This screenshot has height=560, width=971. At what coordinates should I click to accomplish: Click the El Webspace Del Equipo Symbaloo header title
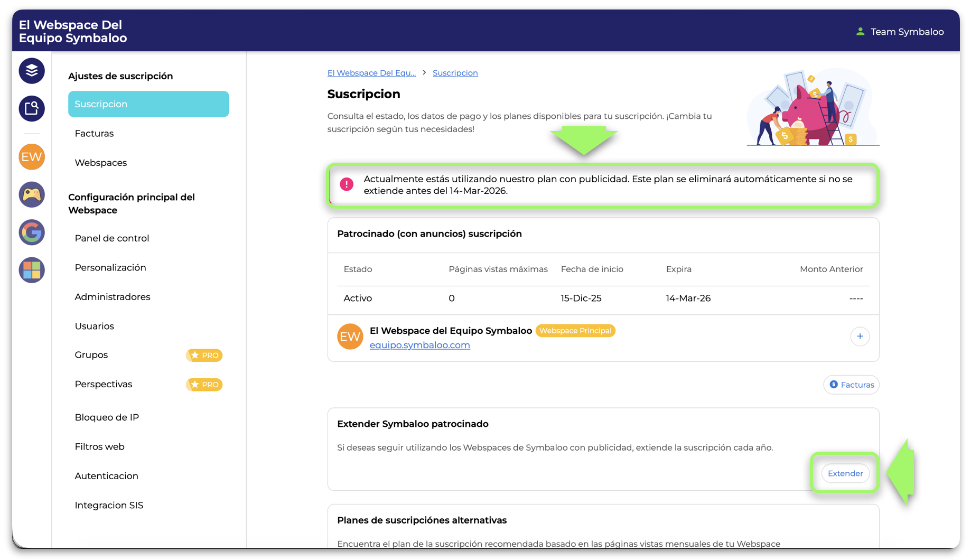pyautogui.click(x=73, y=31)
